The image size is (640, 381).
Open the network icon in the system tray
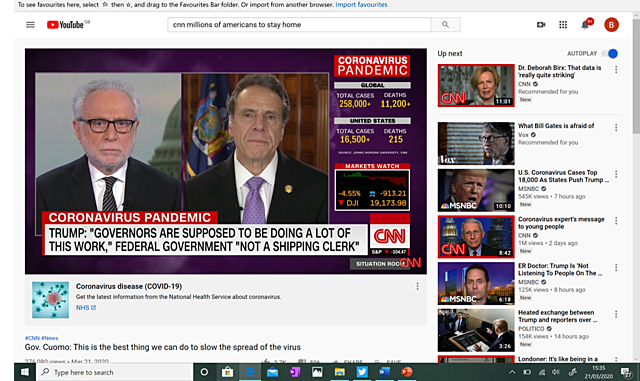[x=542, y=372]
